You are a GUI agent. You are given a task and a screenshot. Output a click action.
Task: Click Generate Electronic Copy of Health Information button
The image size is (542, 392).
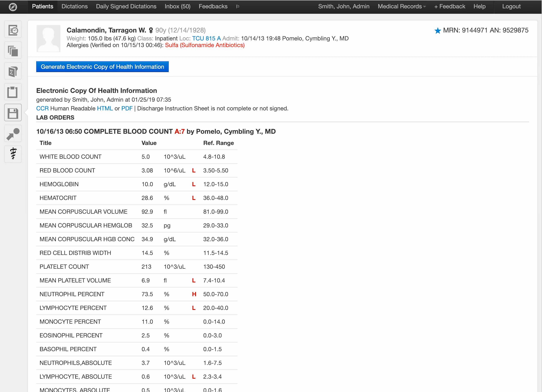pos(102,67)
